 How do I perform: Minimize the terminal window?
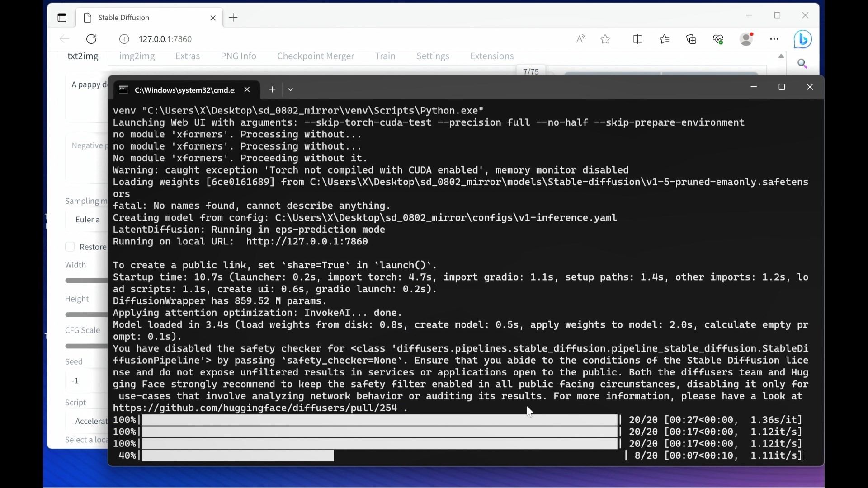pos(754,87)
